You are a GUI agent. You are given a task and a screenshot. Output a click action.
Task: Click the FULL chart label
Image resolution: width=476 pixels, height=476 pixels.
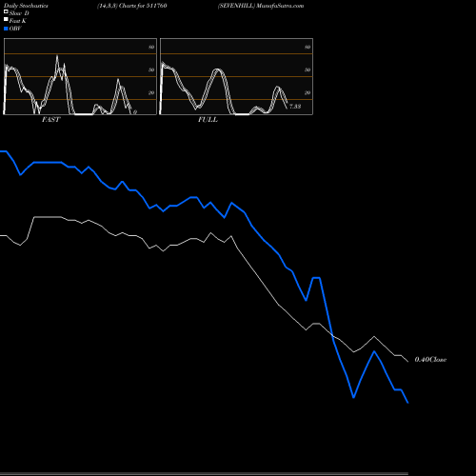(x=208, y=120)
